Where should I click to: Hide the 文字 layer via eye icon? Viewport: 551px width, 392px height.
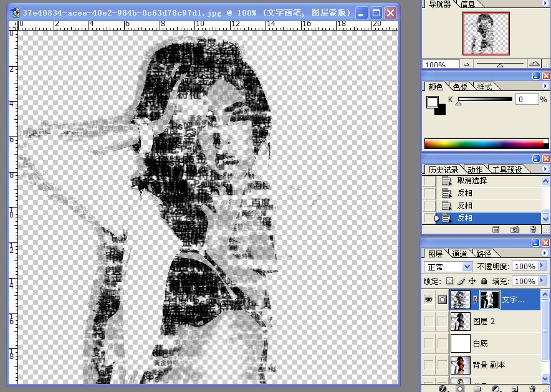click(x=428, y=300)
